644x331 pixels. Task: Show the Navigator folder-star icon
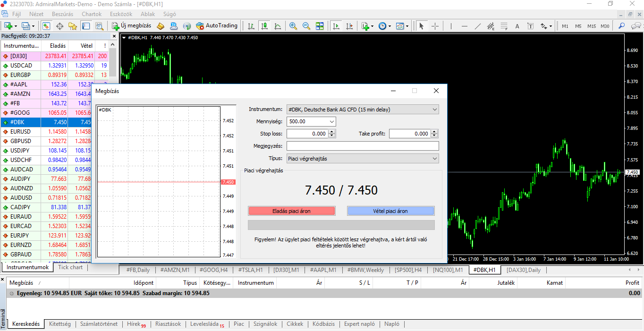(x=73, y=26)
